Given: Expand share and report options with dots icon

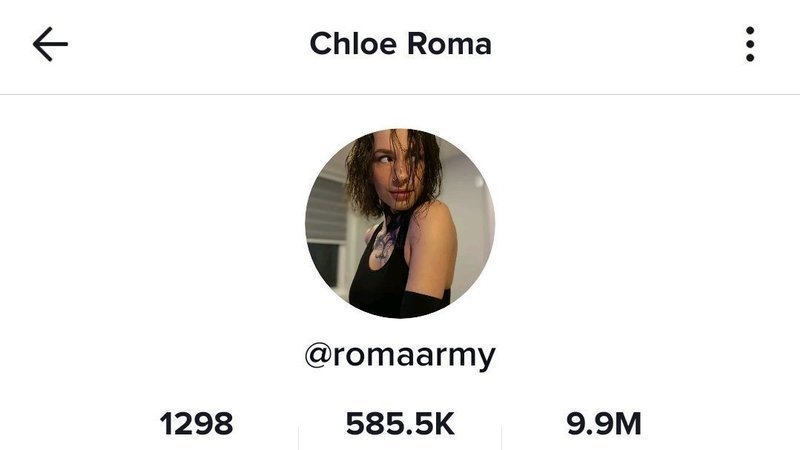Looking at the screenshot, I should pyautogui.click(x=749, y=44).
